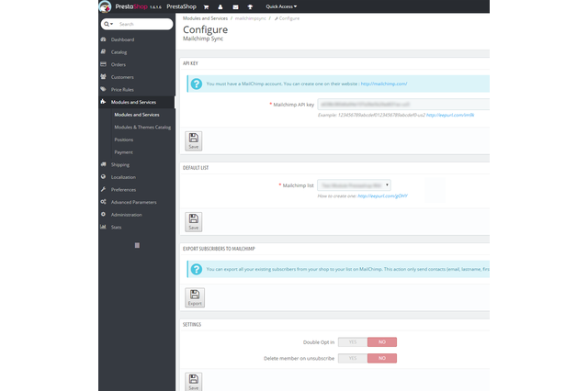Click the Preferences wrench icon
This screenshot has height=391, width=588.
point(103,189)
